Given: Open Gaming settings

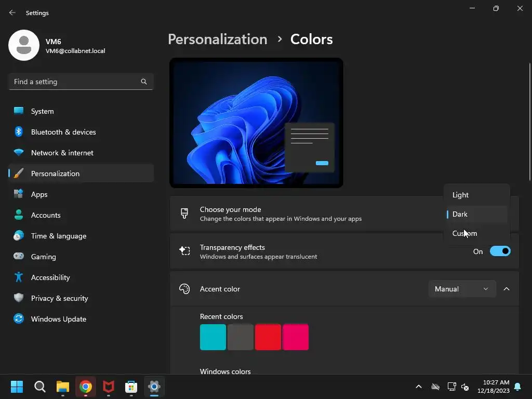Looking at the screenshot, I should (x=81, y=257).
